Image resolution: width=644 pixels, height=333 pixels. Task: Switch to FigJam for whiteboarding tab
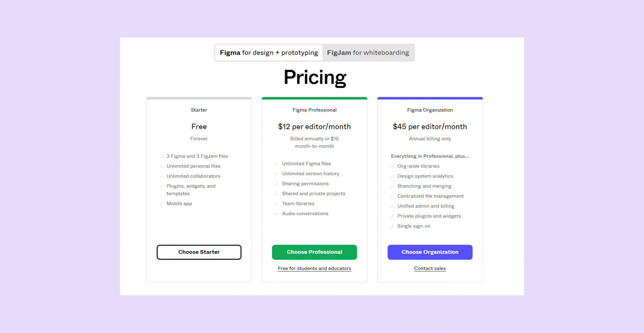click(x=368, y=53)
